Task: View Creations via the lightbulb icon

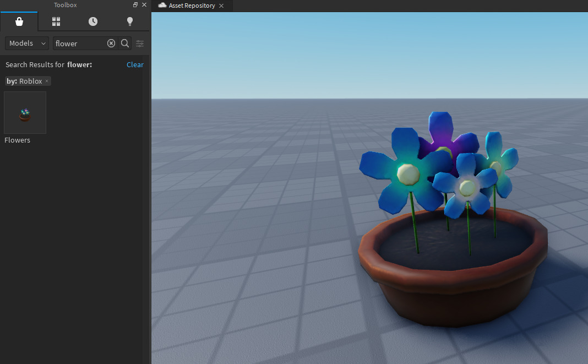Action: (129, 21)
